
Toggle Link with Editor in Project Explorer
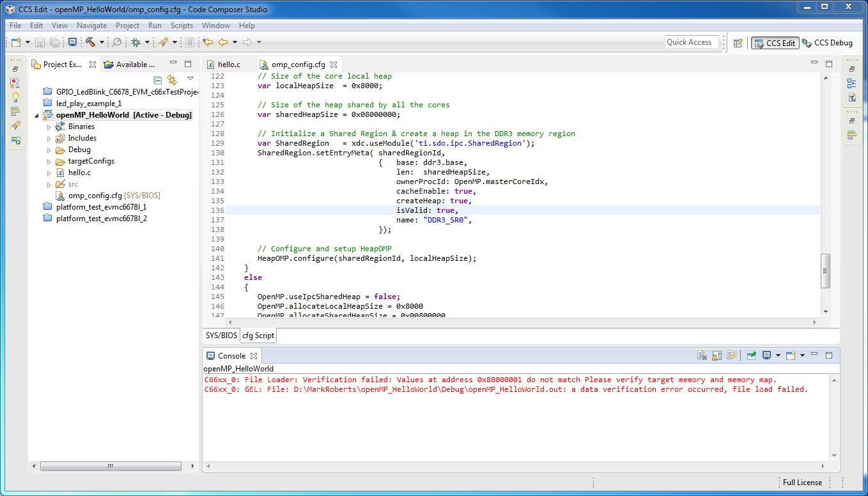tap(172, 79)
